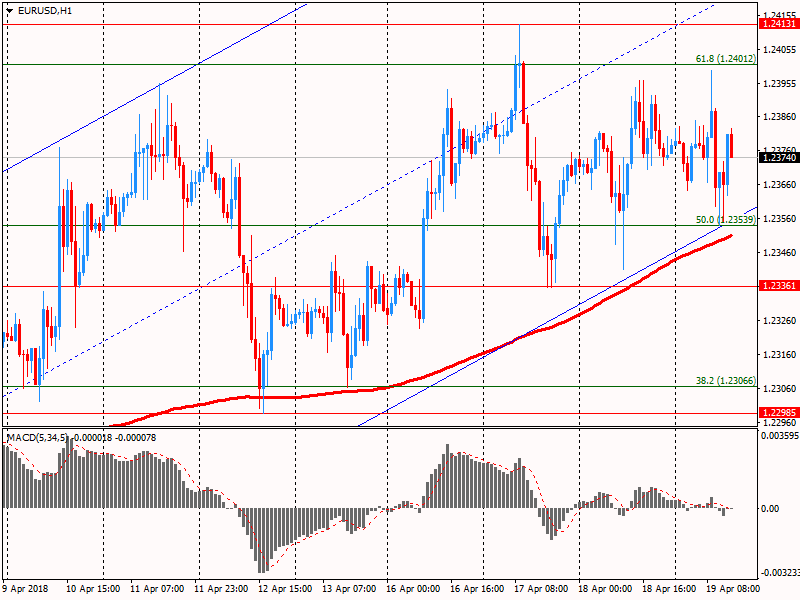Click the 1.23460 price scale value
Image resolution: width=800 pixels, height=600 pixels.
[780, 253]
